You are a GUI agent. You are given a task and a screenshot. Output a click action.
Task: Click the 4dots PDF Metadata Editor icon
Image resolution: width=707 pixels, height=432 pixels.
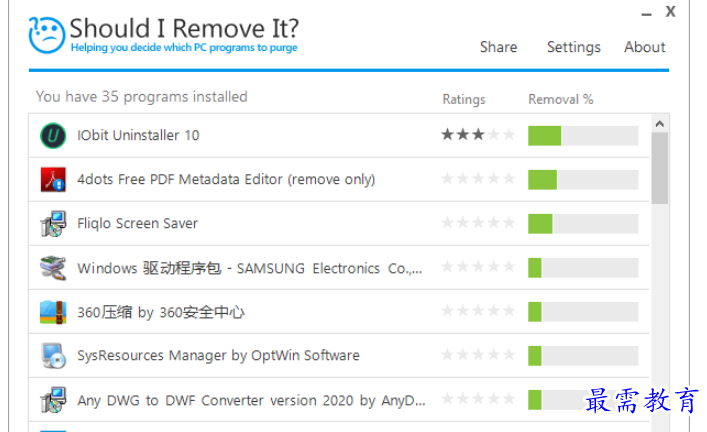pyautogui.click(x=53, y=179)
